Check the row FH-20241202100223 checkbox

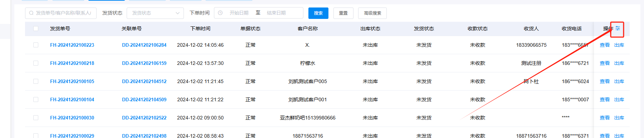[36, 45]
